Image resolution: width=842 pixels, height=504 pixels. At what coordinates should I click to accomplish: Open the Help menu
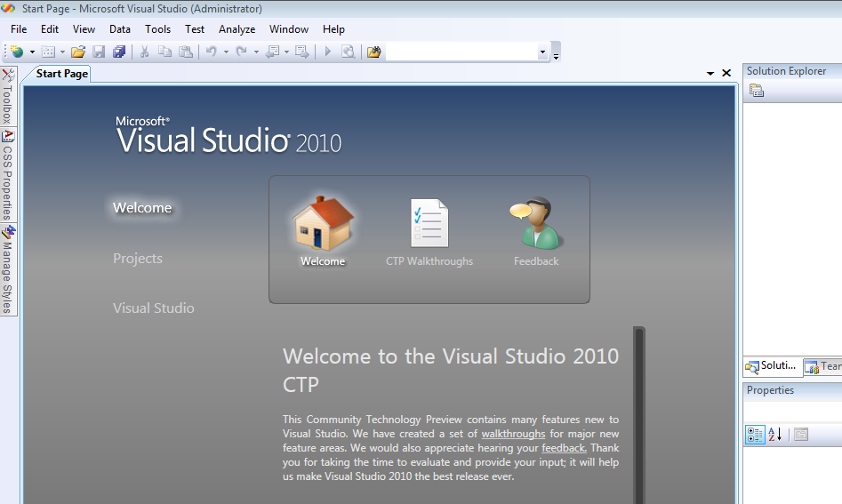(333, 29)
